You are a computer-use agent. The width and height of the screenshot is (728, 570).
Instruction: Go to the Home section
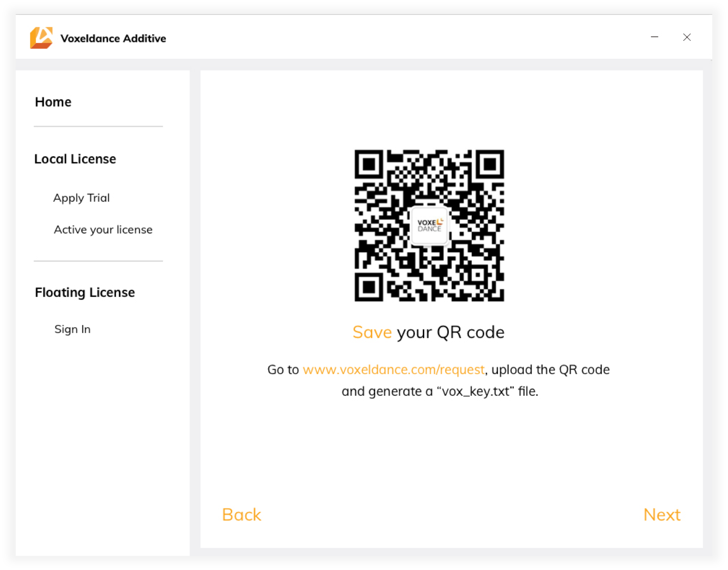(x=53, y=102)
